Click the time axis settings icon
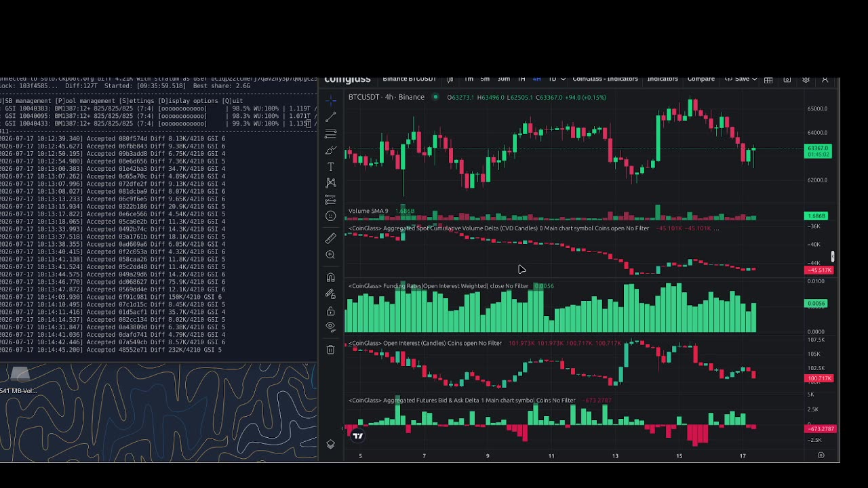868x488 pixels. 821,455
